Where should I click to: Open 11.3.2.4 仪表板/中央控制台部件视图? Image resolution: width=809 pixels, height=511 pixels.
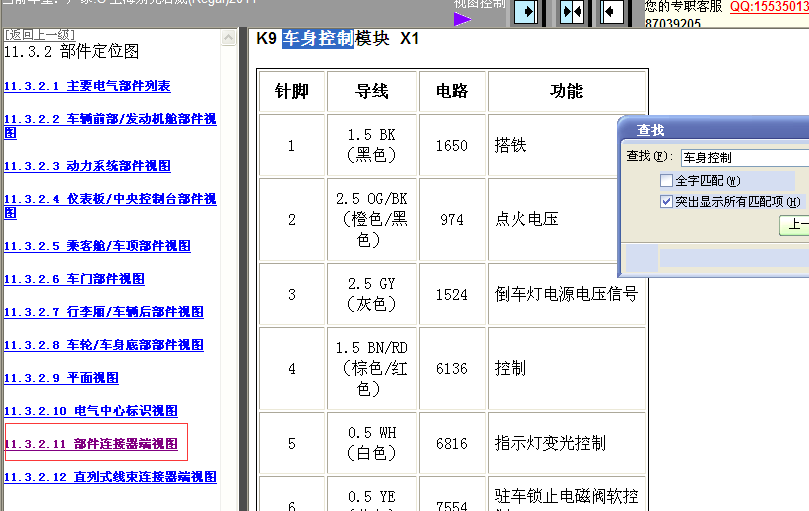point(110,205)
